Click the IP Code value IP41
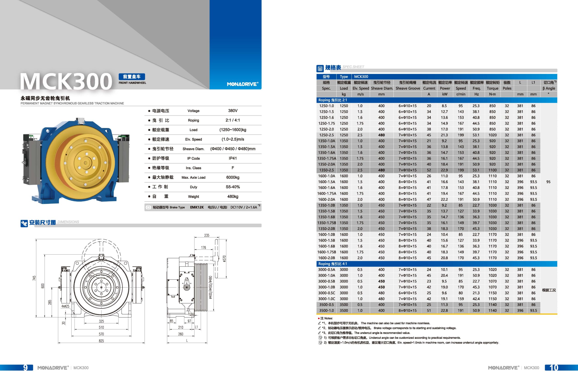This screenshot has height=392, width=578. pos(233,158)
